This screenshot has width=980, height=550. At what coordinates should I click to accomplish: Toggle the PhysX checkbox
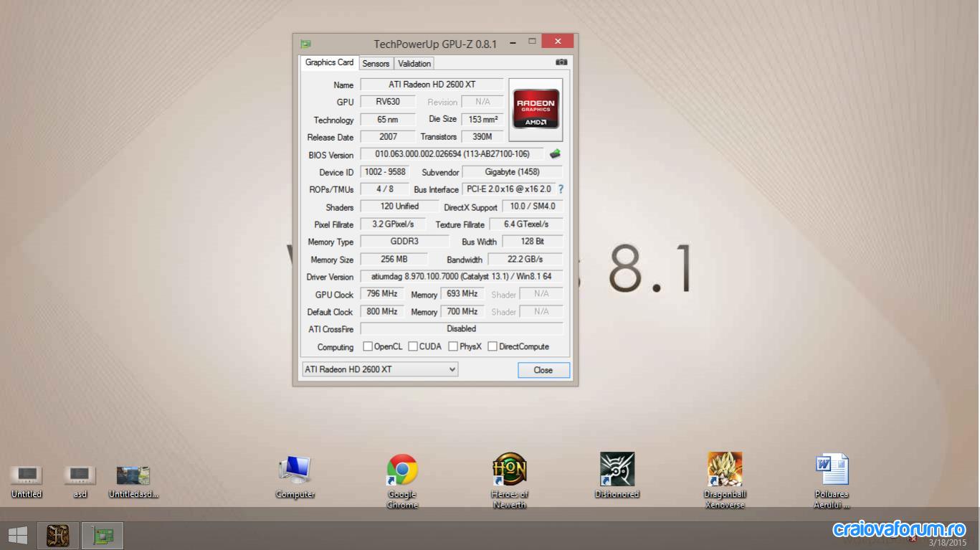coord(453,346)
